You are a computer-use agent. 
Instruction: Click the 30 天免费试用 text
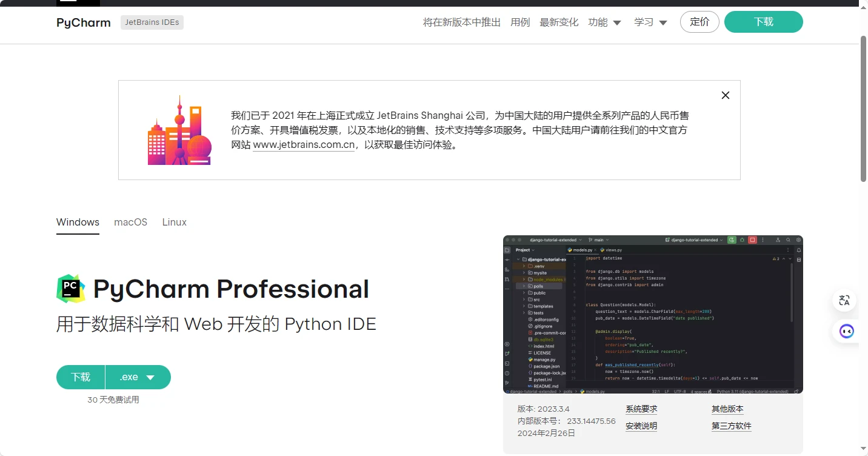[113, 400]
